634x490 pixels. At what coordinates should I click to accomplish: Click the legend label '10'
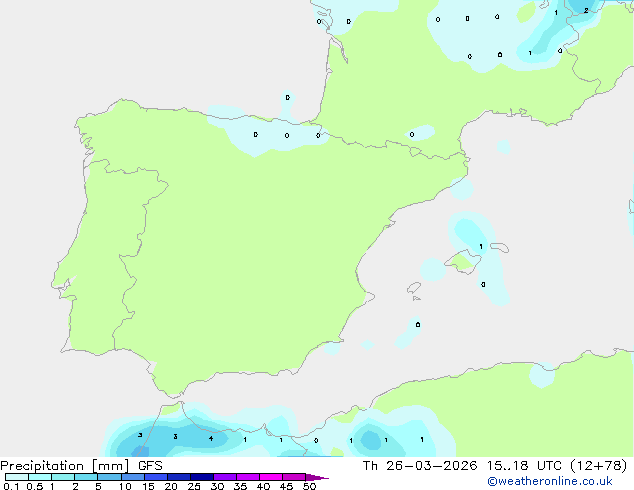click(x=125, y=486)
